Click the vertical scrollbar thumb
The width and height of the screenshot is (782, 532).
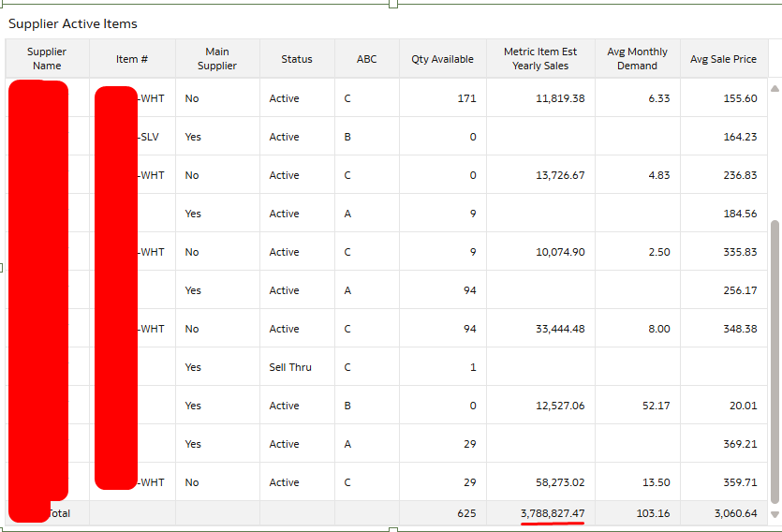[775, 362]
